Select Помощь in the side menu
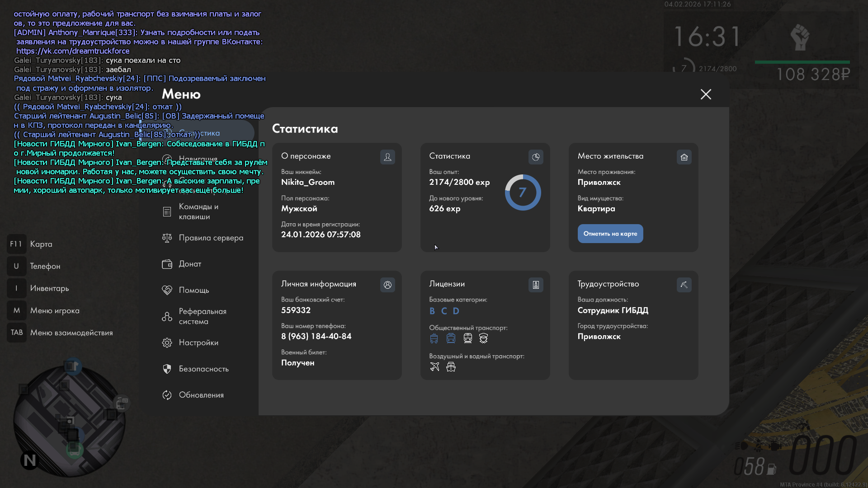This screenshot has height=488, width=868. [x=193, y=290]
